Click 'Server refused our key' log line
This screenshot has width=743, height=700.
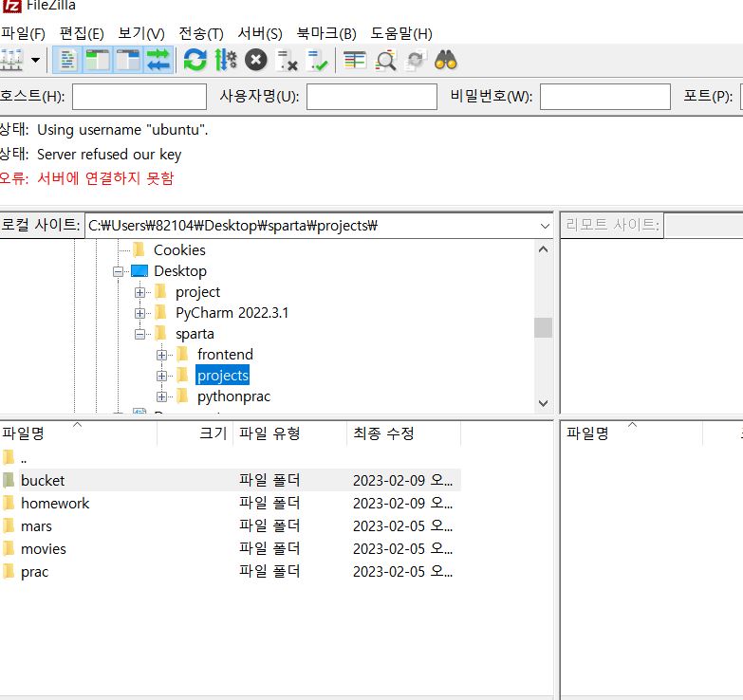click(x=109, y=155)
